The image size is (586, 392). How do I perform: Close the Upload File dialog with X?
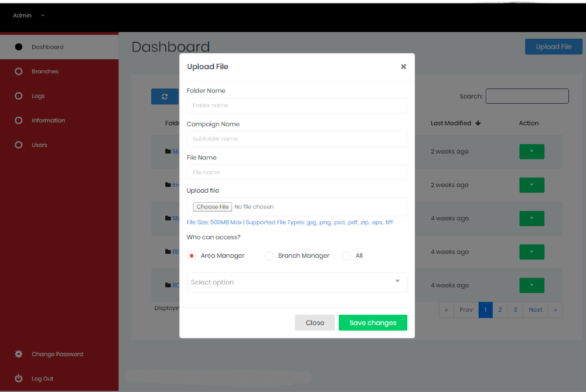pos(403,67)
